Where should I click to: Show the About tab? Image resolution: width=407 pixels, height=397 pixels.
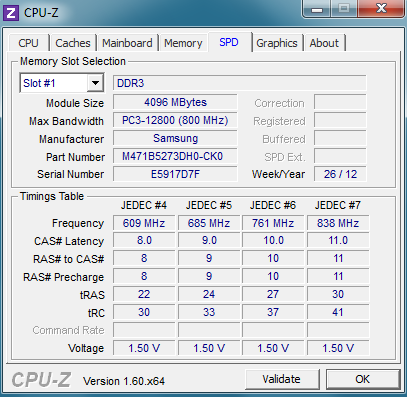pos(324,43)
